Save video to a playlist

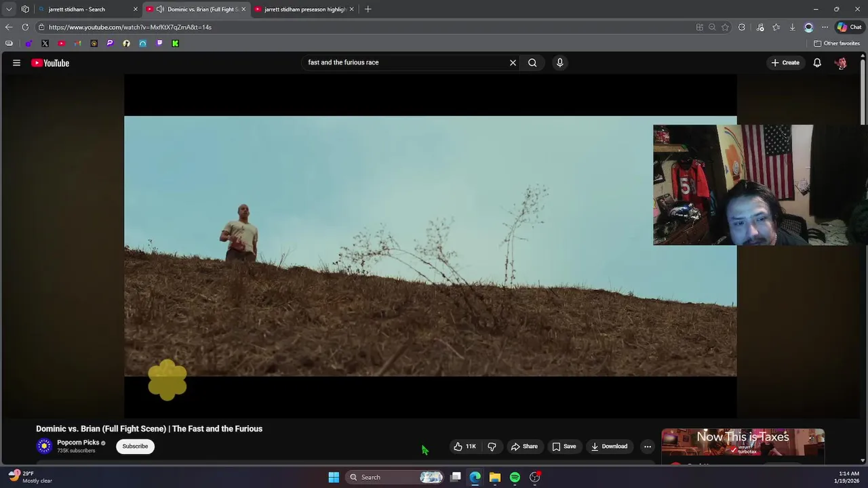564,446
